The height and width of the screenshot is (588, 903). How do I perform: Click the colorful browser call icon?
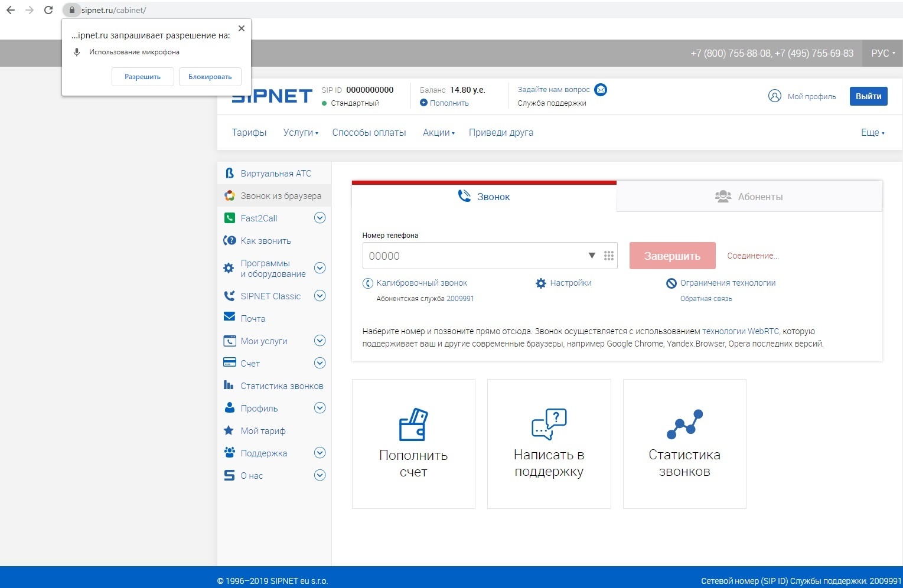tap(229, 195)
